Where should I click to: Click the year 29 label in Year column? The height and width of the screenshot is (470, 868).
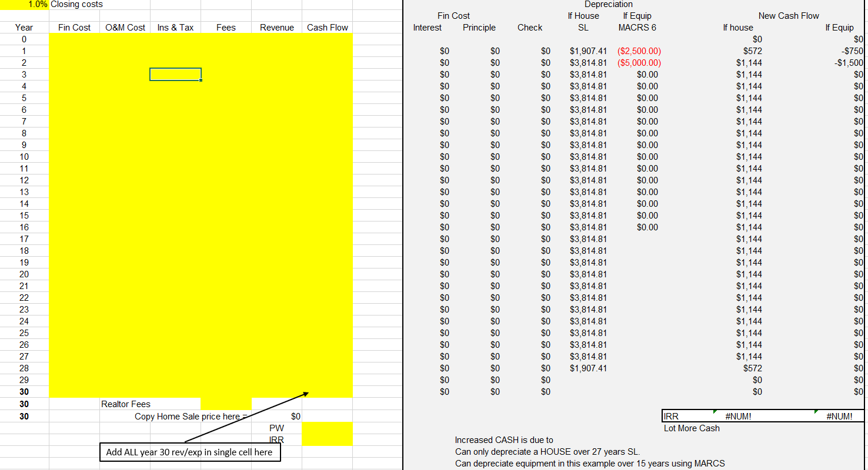[25, 380]
